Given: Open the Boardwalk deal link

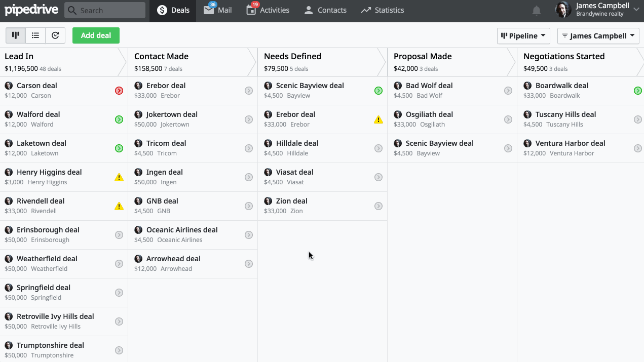Looking at the screenshot, I should (562, 86).
